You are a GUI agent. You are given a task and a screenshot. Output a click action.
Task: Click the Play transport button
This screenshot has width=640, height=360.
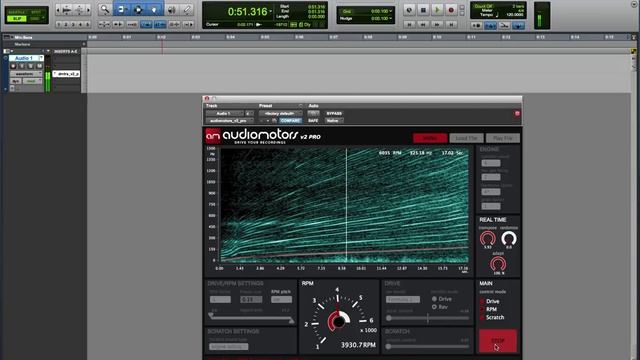(437, 10)
